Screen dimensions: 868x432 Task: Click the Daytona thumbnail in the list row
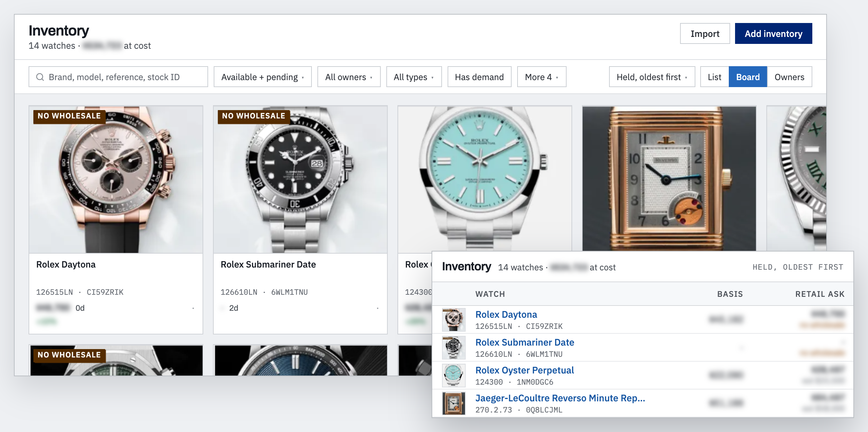453,319
